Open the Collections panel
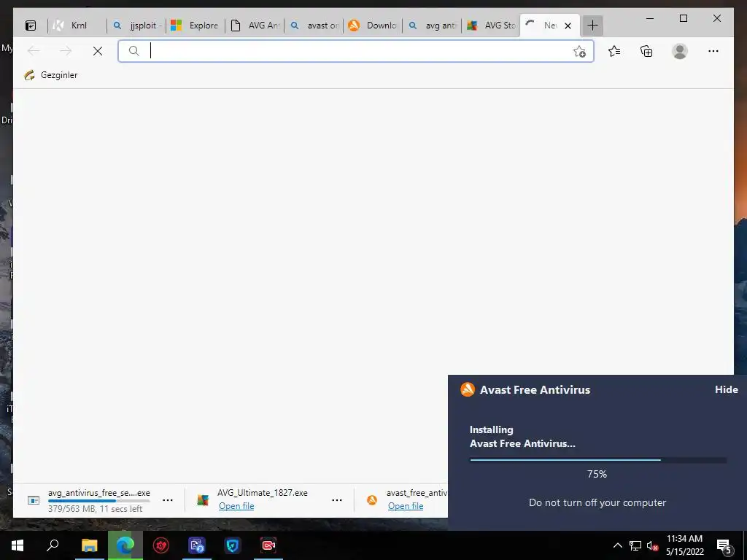747x560 pixels. pyautogui.click(x=646, y=51)
